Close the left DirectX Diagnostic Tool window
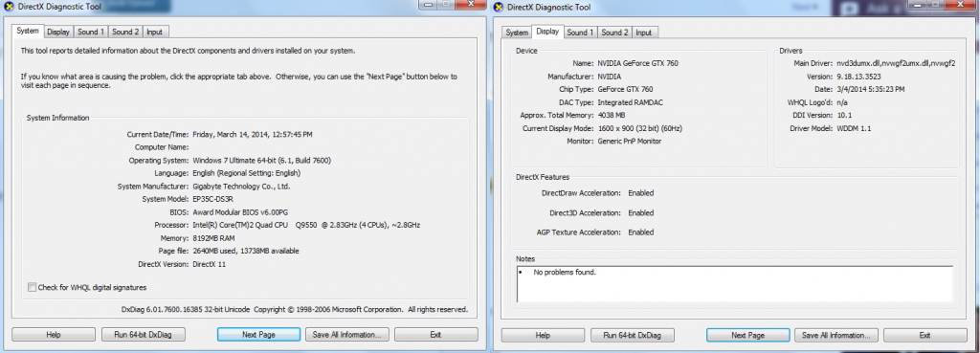This screenshot has width=980, height=353. click(x=470, y=5)
